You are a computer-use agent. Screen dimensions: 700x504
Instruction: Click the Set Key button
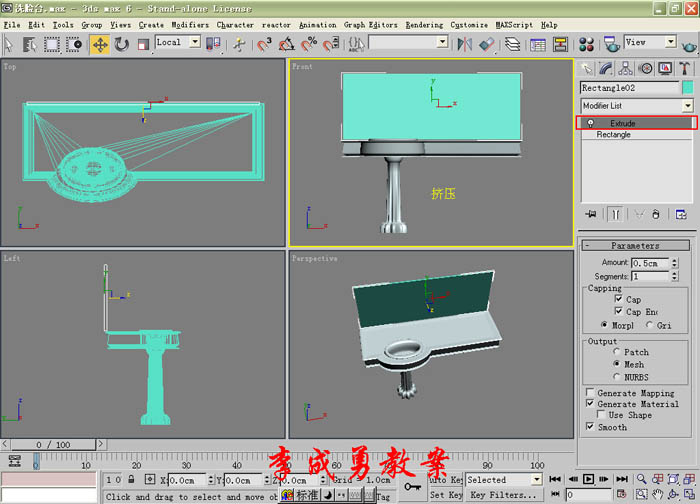[446, 495]
